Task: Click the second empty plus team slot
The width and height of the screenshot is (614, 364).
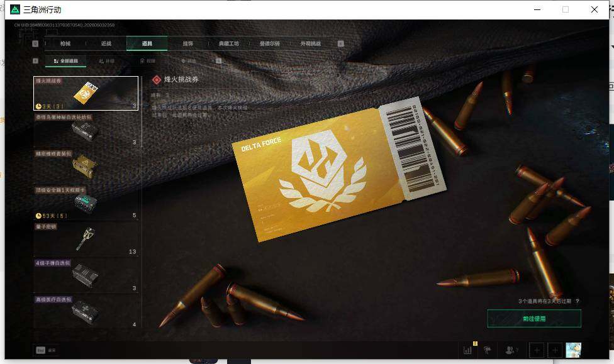Action: (x=555, y=350)
